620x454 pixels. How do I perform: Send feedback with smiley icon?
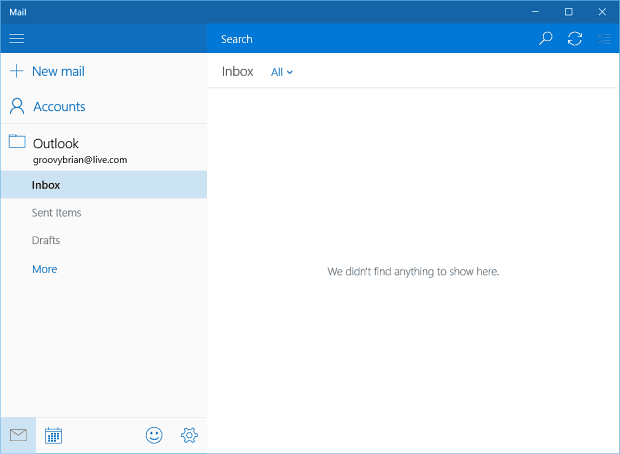pos(154,435)
